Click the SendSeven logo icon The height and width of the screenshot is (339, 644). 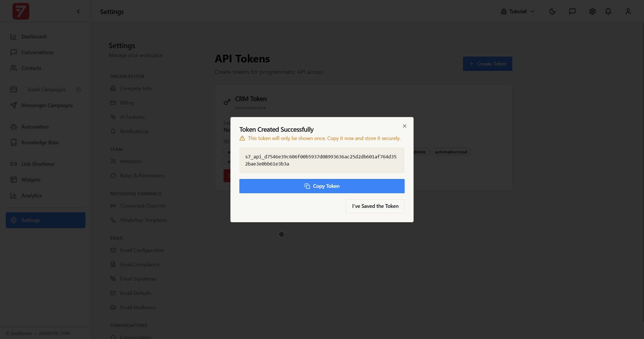point(21,11)
